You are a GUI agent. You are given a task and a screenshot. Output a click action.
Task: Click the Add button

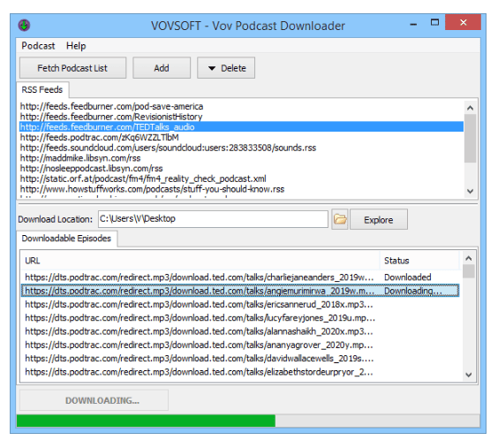point(162,68)
